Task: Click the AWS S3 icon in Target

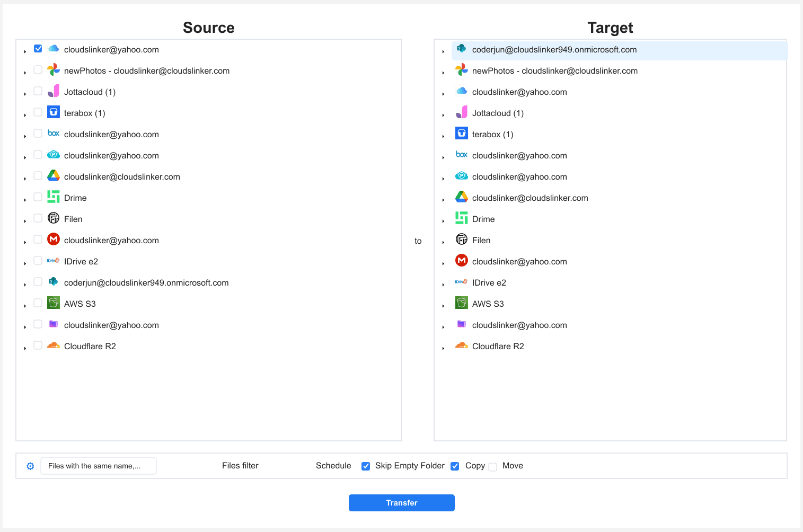Action: (462, 303)
